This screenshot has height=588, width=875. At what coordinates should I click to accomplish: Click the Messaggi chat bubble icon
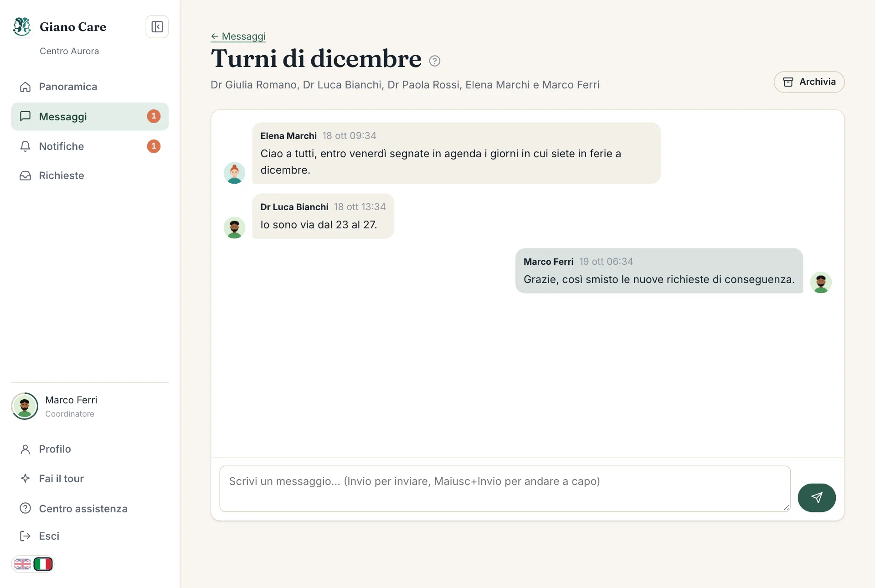coord(26,116)
